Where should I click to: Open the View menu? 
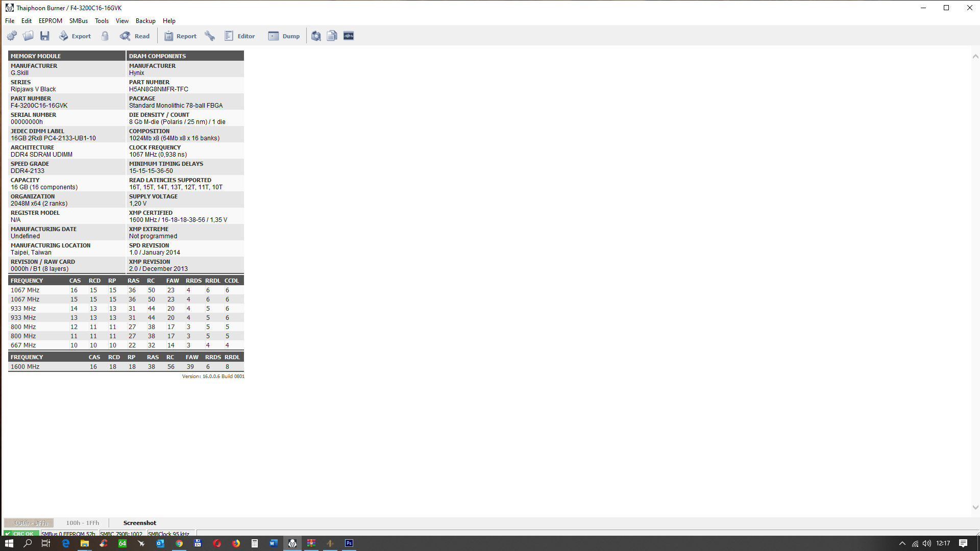[x=122, y=21]
